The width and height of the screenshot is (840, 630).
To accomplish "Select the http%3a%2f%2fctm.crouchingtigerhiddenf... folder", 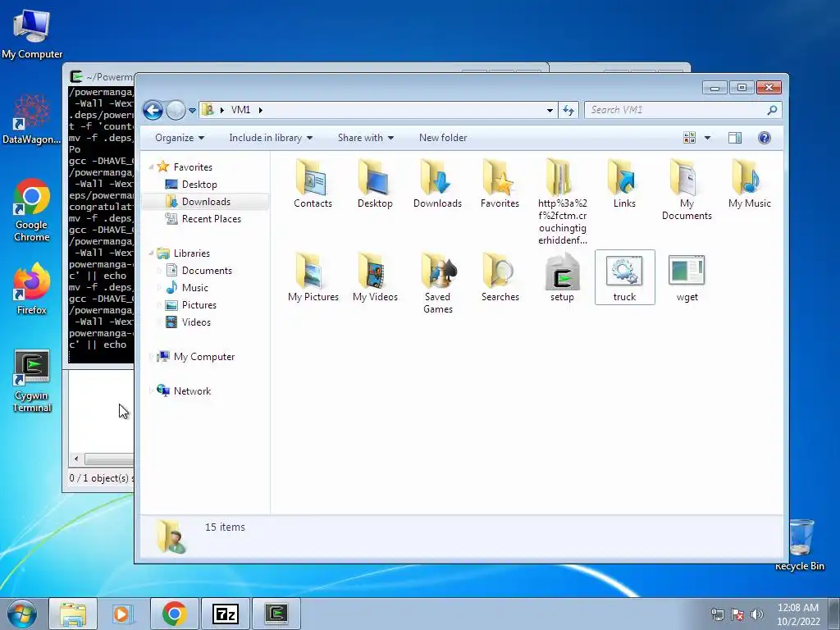I will pos(563,202).
